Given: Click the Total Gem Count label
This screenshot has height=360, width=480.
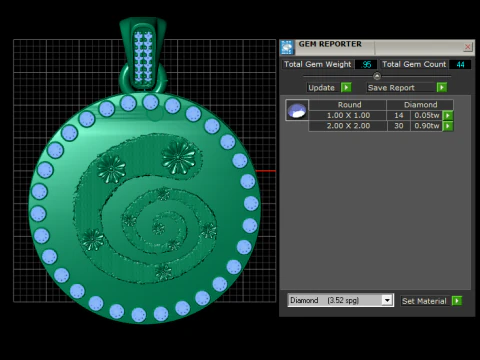Looking at the screenshot, I should [414, 64].
